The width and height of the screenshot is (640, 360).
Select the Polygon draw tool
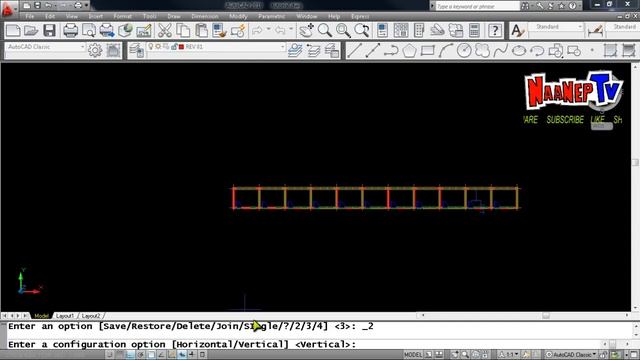coord(409,51)
